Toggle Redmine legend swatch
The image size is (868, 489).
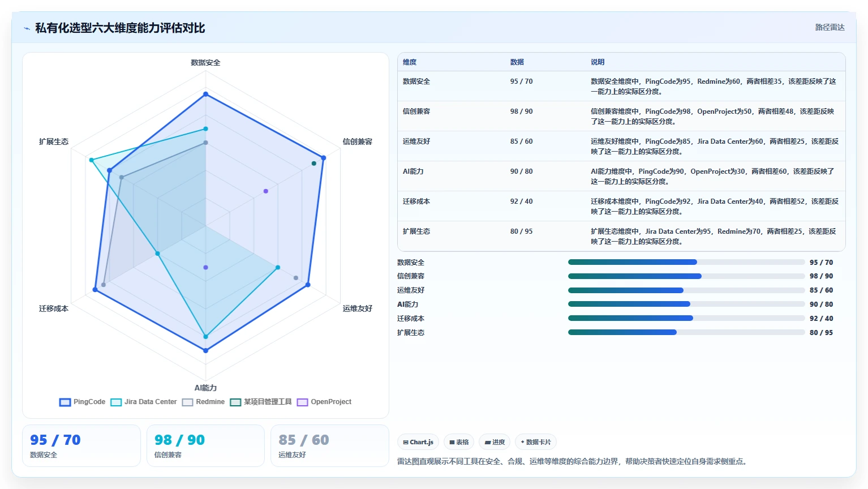188,402
